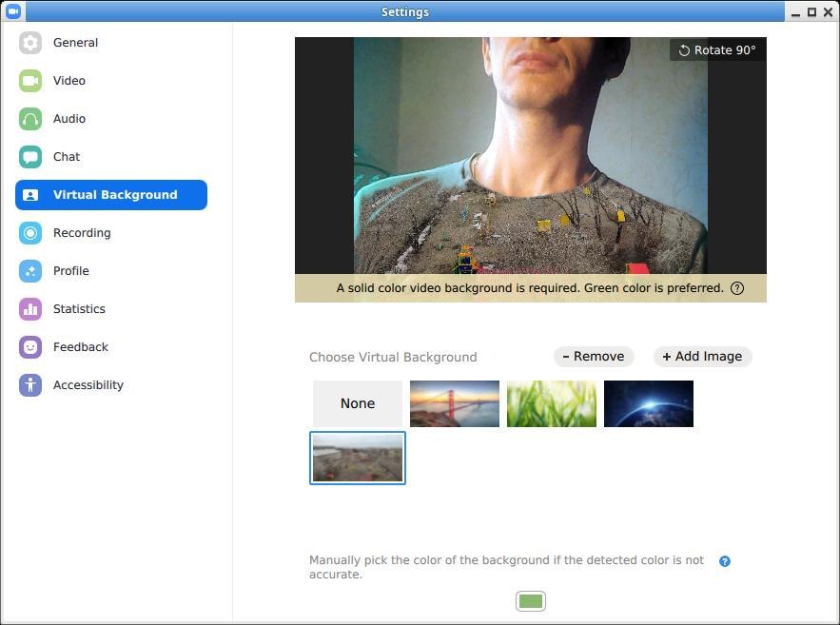
Task: Click the Choose Virtual Background label
Action: pos(393,358)
